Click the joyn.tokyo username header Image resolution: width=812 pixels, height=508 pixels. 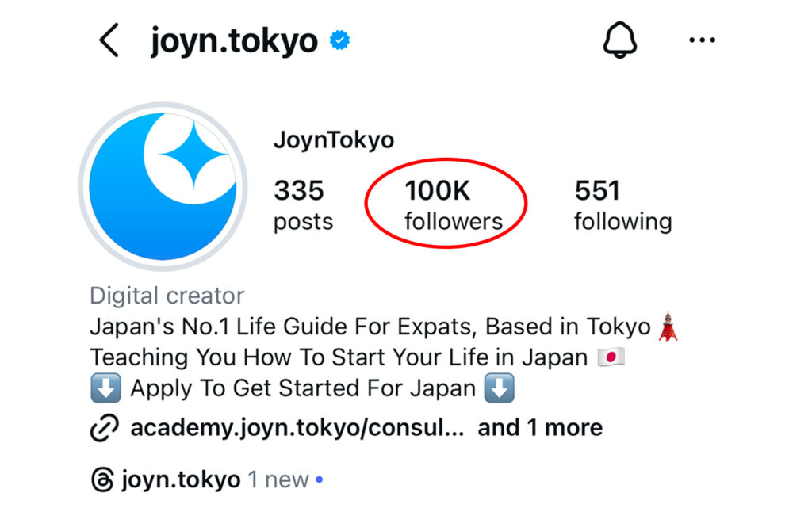(x=234, y=41)
